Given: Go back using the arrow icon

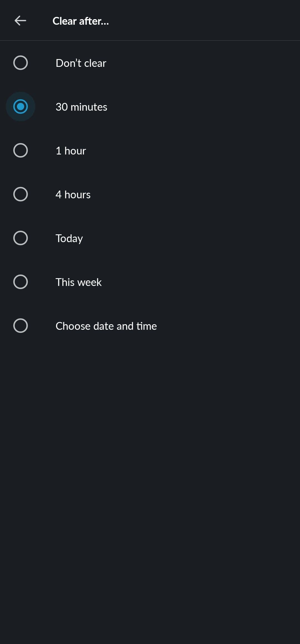Looking at the screenshot, I should point(20,21).
